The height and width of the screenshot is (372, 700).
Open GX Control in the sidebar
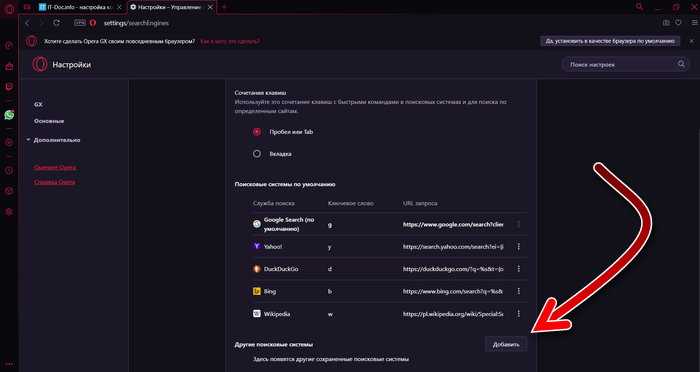tap(9, 46)
